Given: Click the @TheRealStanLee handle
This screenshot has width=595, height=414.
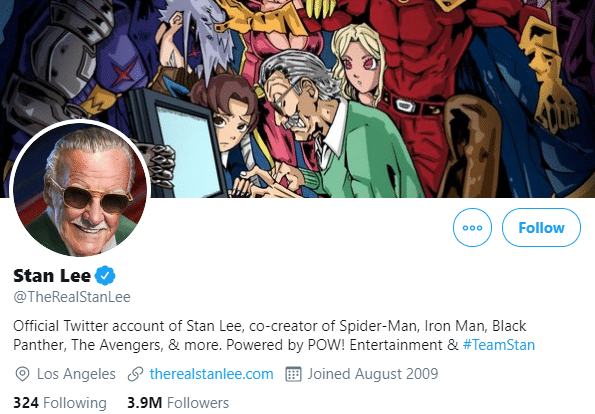Looking at the screenshot, I should click(x=72, y=297).
